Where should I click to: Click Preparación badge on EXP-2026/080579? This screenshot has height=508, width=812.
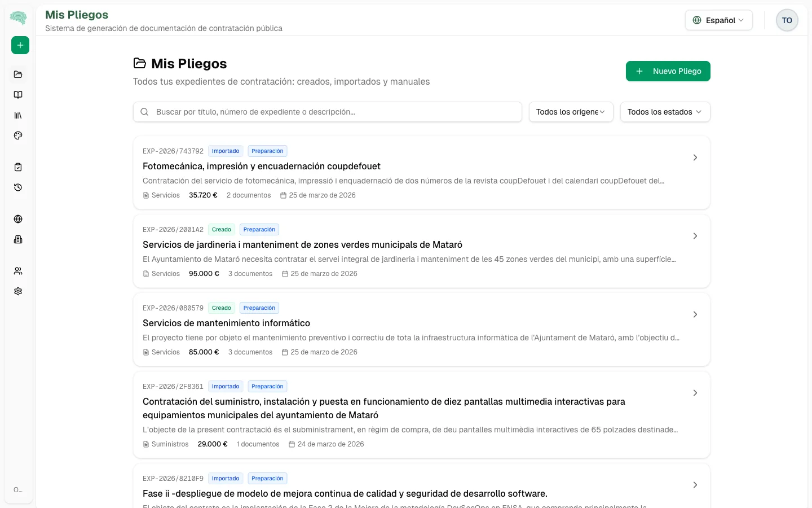(x=259, y=308)
